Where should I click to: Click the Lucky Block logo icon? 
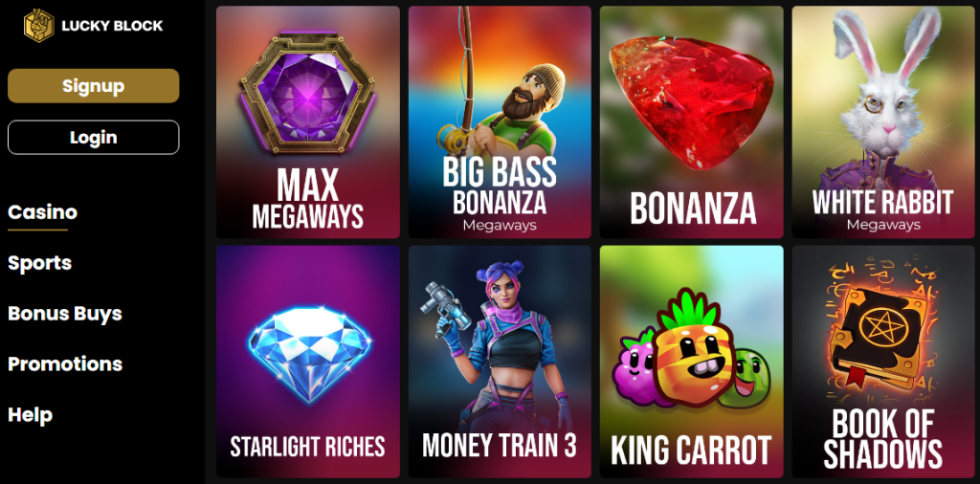[x=38, y=26]
